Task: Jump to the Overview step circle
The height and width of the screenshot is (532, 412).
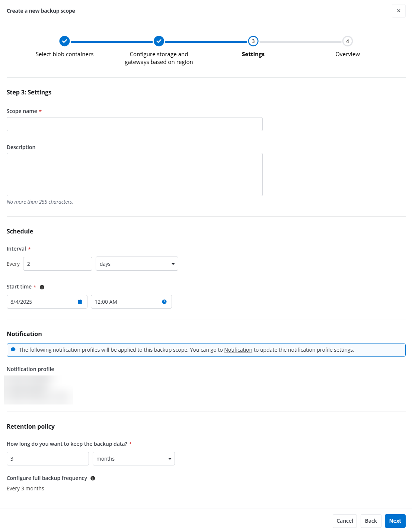Action: click(347, 41)
